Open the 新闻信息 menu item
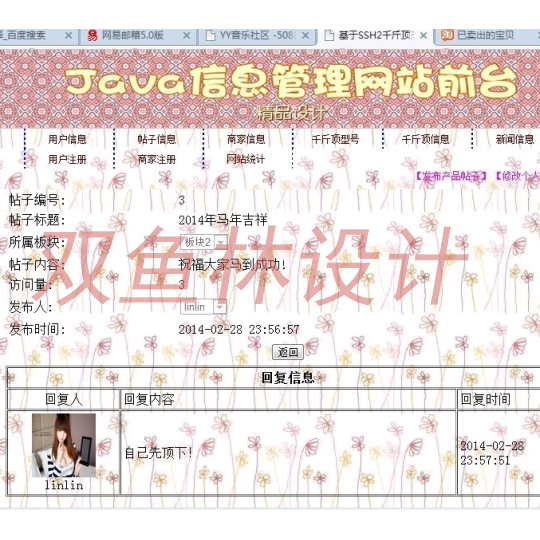The width and height of the screenshot is (540, 540). (515, 139)
